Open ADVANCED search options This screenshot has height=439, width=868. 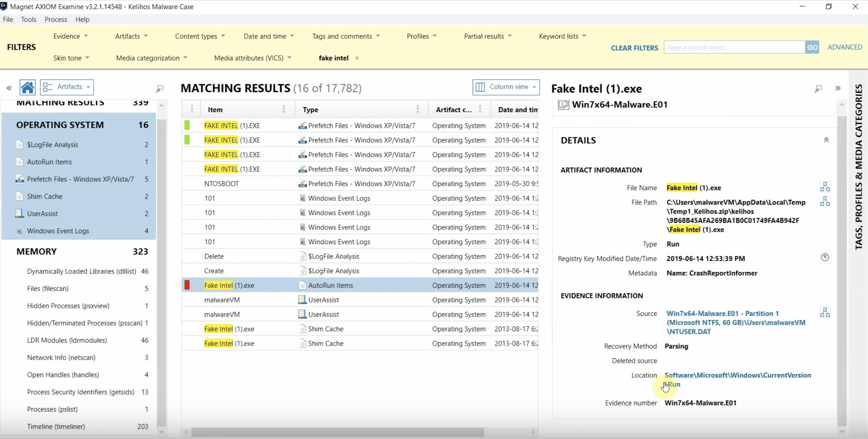click(x=845, y=47)
